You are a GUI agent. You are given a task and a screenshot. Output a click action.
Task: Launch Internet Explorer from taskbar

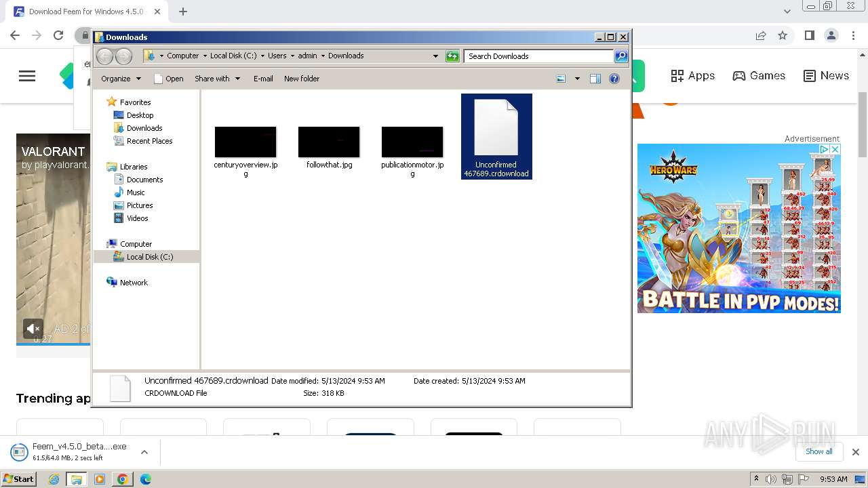point(54,479)
